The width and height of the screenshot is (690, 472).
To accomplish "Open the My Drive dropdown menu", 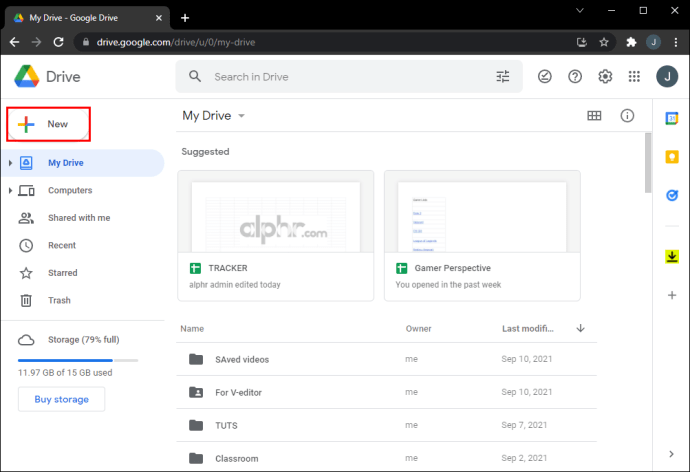I will [213, 116].
